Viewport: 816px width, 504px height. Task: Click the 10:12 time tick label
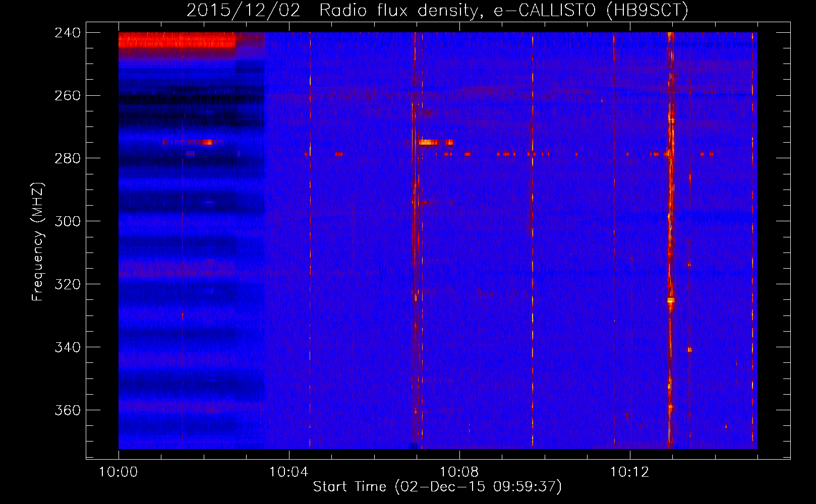pos(630,472)
